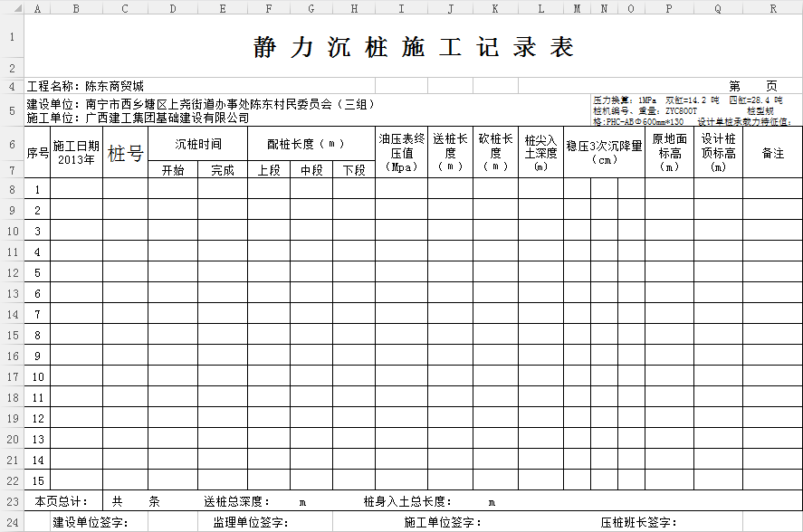
Task: Click row header 8
Action: point(12,189)
